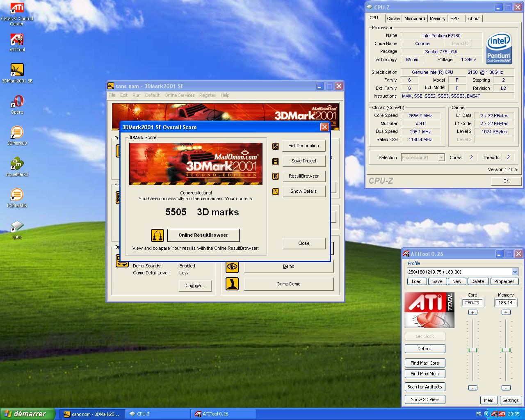Click the ATI tray icon in the system tray
The width and height of the screenshot is (525, 420).
point(502,414)
